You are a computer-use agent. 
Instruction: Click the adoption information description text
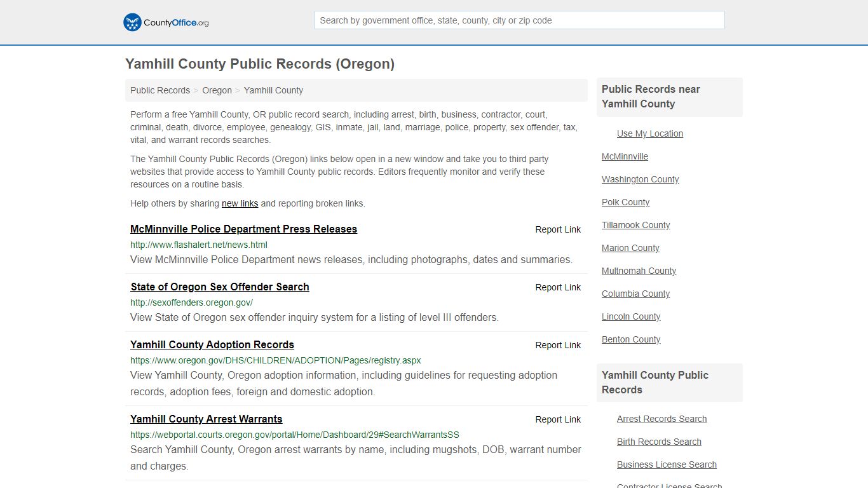[344, 383]
